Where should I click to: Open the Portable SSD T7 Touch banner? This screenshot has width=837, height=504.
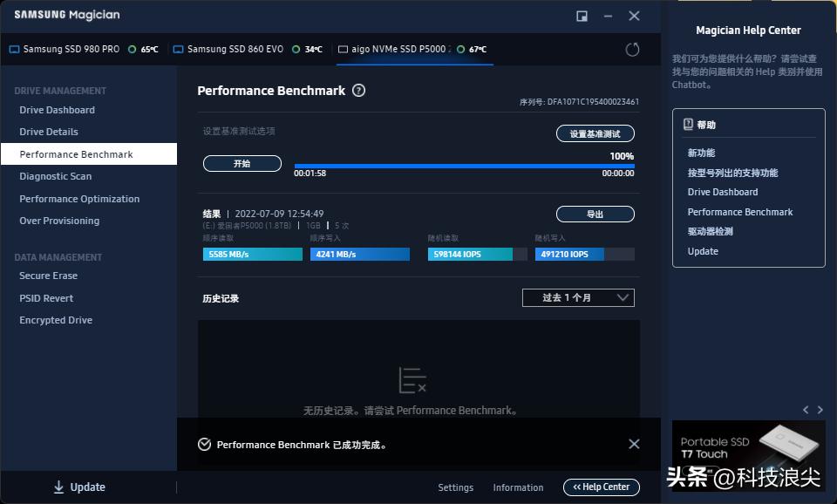747,446
